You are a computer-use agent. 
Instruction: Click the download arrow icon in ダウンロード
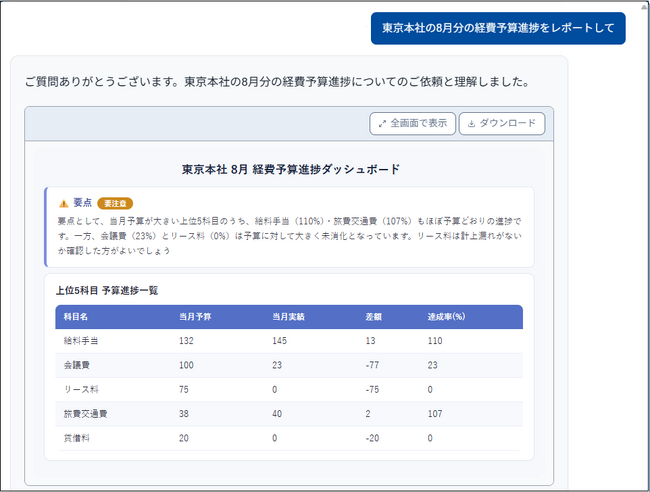pos(471,124)
